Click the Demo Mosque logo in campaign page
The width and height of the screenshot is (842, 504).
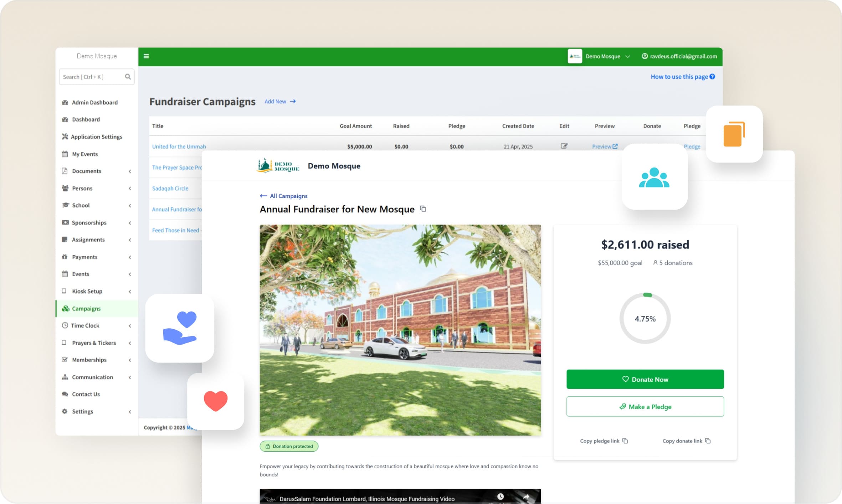278,166
